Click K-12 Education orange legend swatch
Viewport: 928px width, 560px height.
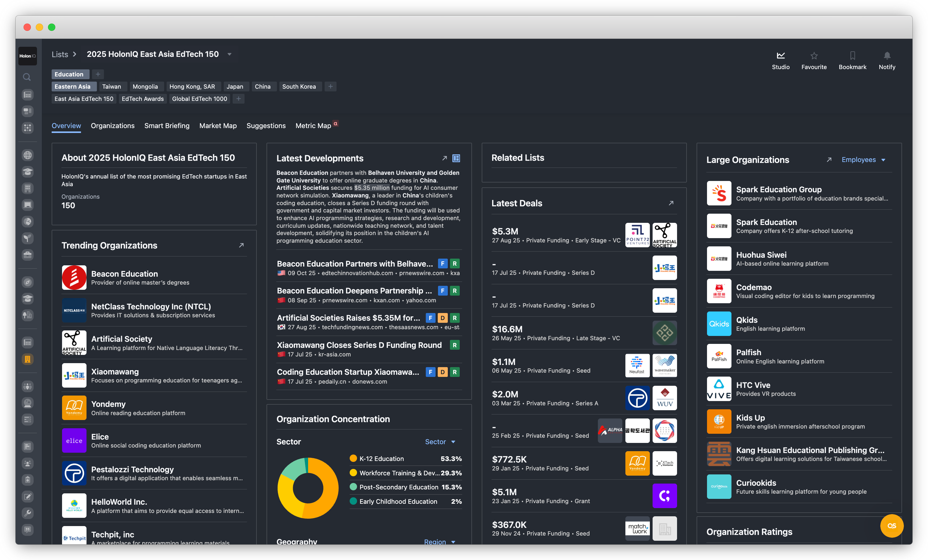[353, 459]
